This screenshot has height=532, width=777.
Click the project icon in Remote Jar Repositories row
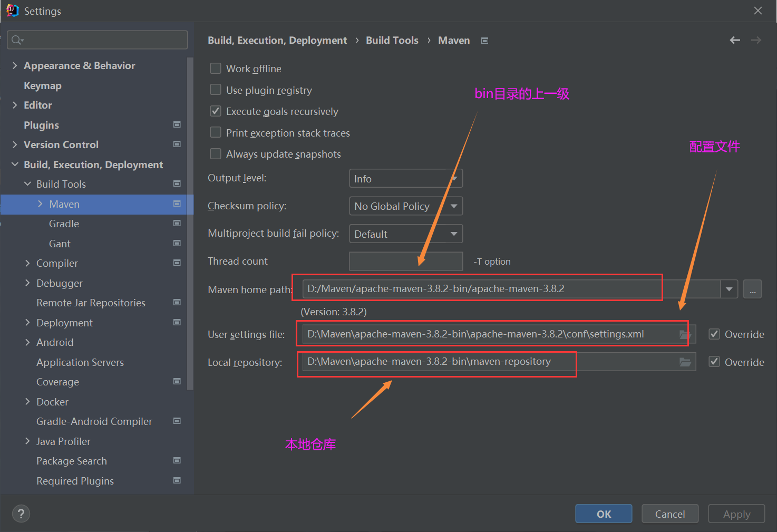pos(177,302)
